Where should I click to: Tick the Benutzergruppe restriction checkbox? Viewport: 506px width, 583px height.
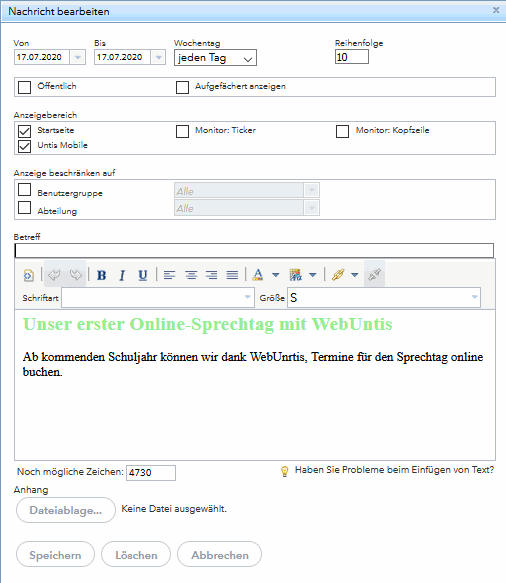click(x=25, y=190)
